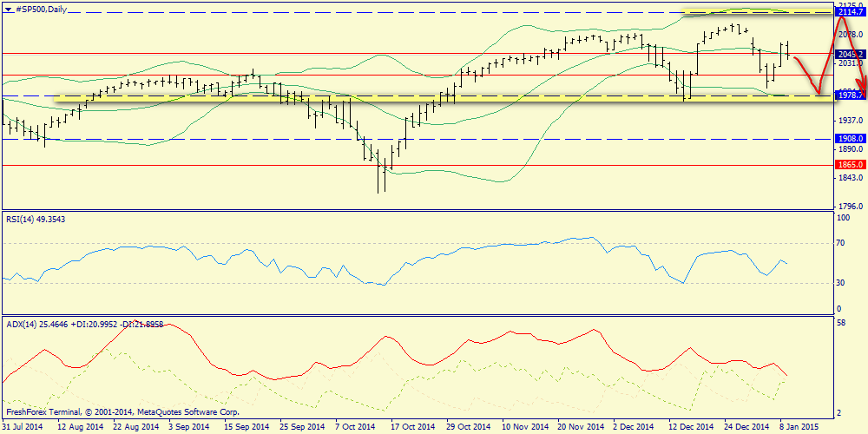Click the 1937.0 price axis value
This screenshot has width=868, height=434.
point(850,121)
